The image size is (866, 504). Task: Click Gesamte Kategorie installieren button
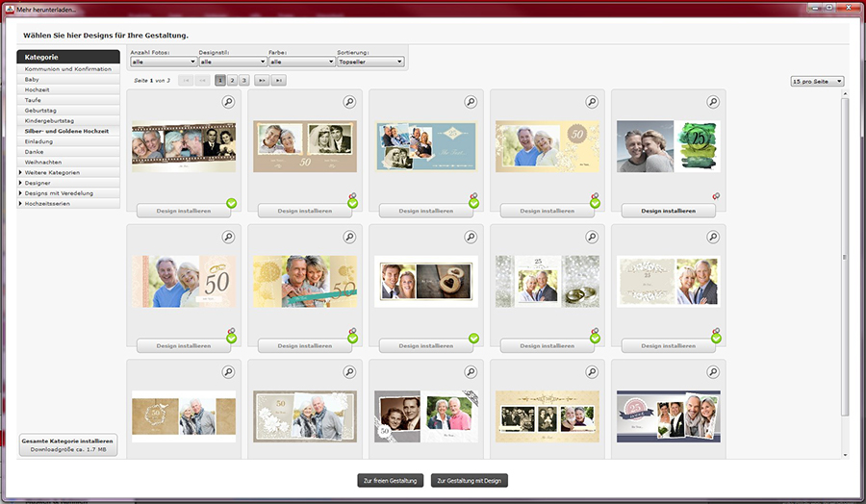(x=68, y=445)
